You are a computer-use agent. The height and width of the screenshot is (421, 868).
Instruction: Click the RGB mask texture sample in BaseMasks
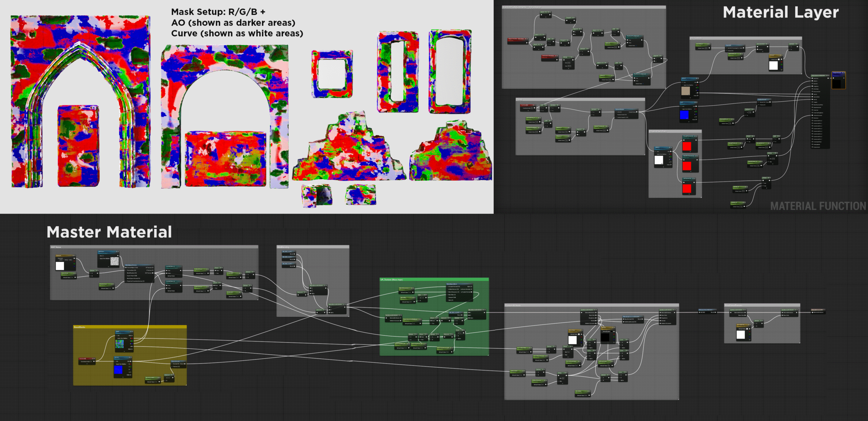pyautogui.click(x=119, y=344)
